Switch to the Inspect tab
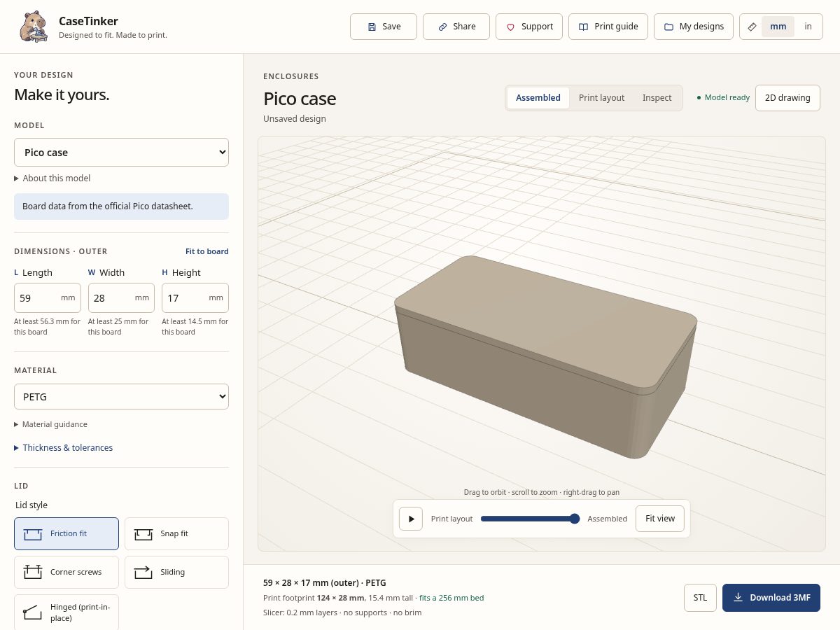 (657, 98)
